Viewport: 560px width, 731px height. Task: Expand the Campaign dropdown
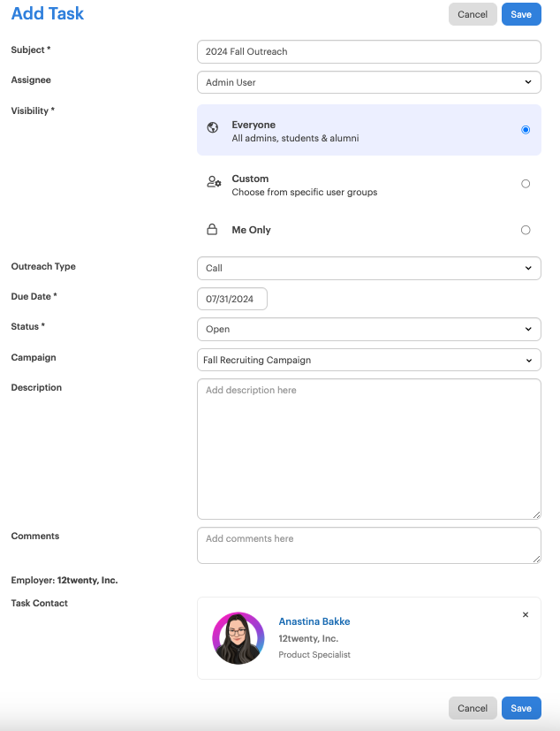(369, 360)
